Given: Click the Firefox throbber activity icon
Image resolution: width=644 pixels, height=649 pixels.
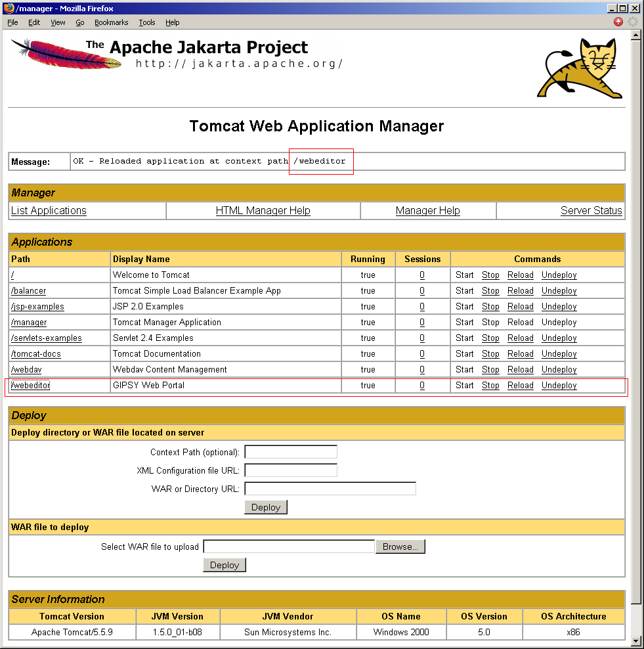Looking at the screenshot, I should coord(633,22).
